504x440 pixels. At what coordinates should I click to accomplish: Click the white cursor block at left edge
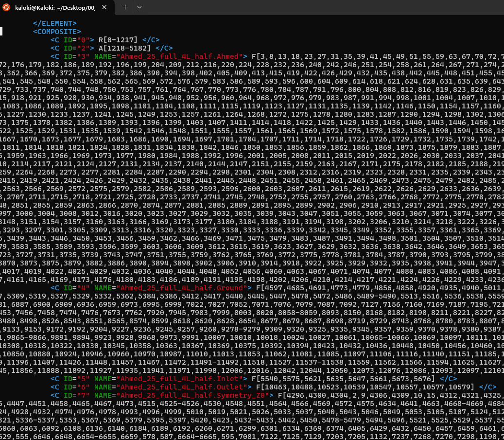point(1,32)
